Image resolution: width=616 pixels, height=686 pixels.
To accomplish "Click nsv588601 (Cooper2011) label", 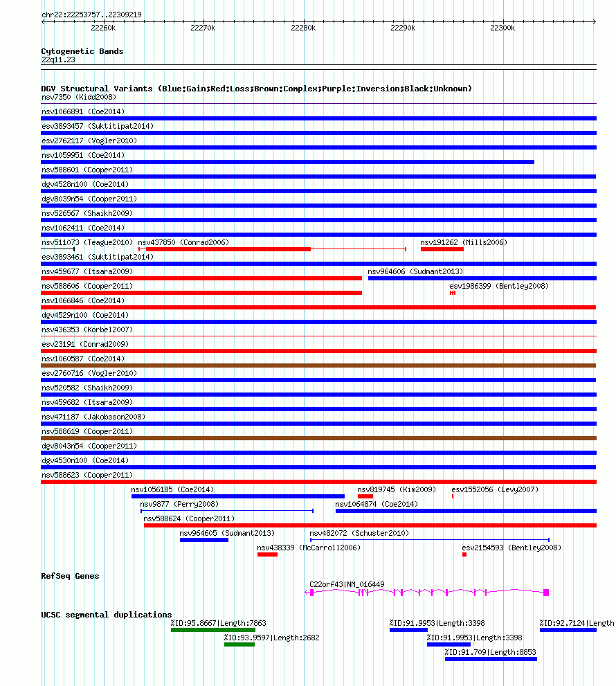I will (87, 170).
